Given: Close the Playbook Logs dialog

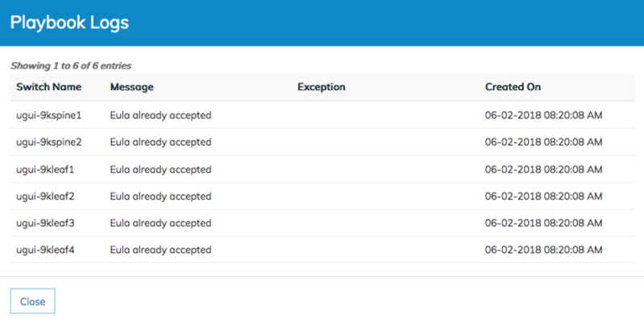Looking at the screenshot, I should click(x=32, y=301).
